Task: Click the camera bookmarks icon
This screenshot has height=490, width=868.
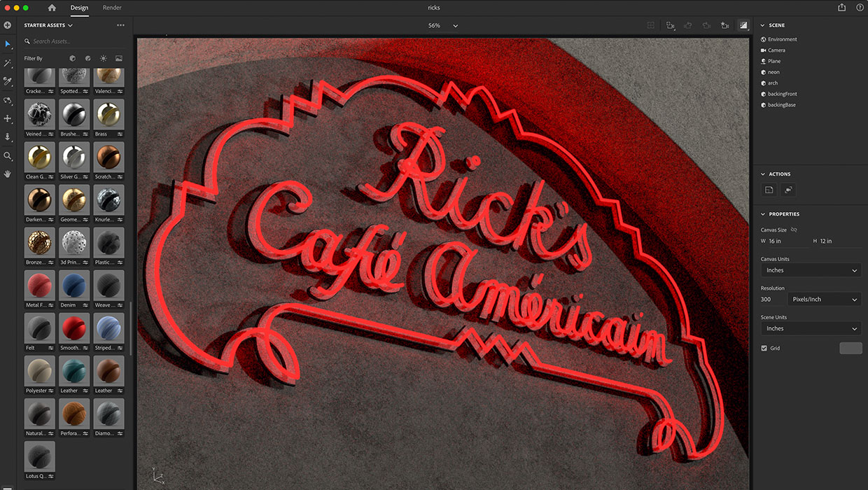Action: [x=671, y=25]
